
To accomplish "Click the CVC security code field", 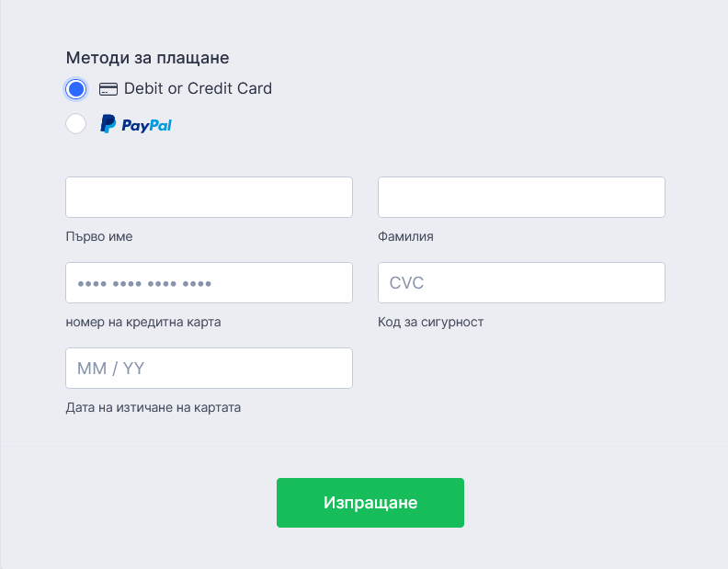I will click(x=521, y=283).
